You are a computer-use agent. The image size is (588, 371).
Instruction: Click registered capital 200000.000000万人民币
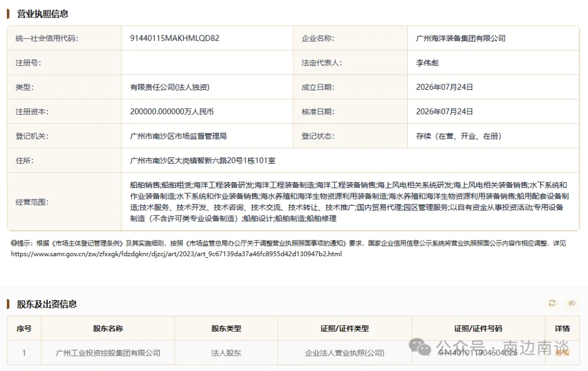[x=171, y=112]
